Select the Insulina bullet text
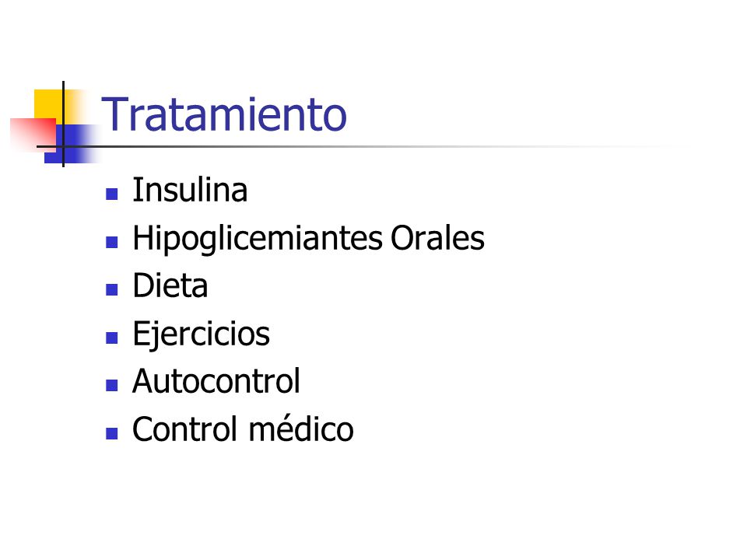The height and width of the screenshot is (560, 747). pyautogui.click(x=190, y=190)
